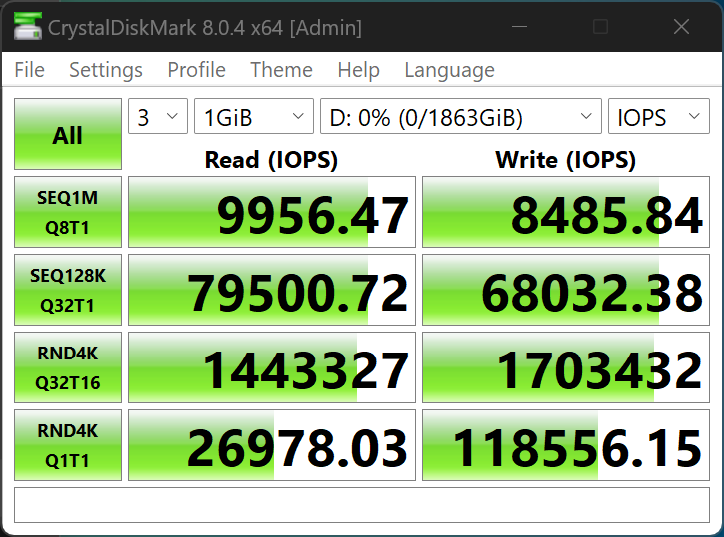Image resolution: width=724 pixels, height=537 pixels.
Task: Click the empty comment field at bottom
Action: click(362, 505)
